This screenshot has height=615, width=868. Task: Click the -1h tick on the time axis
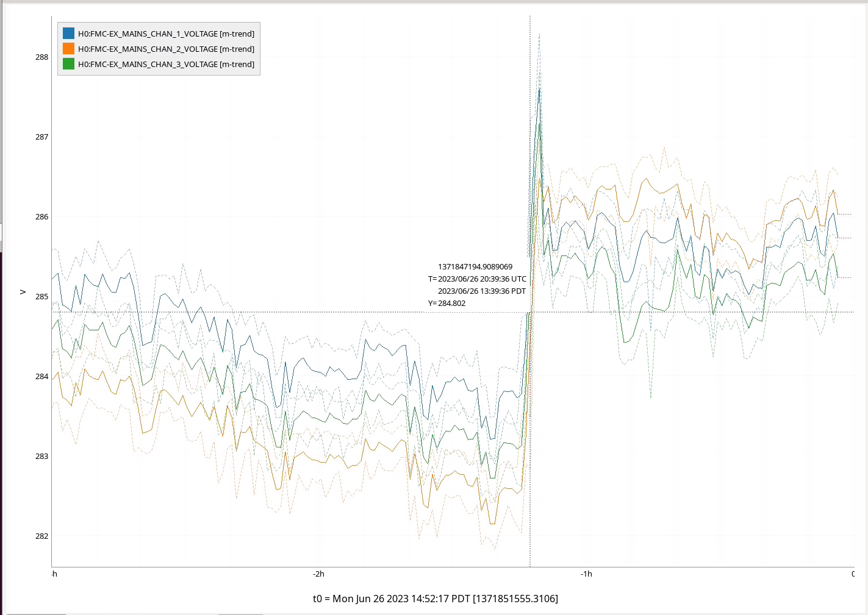(x=586, y=574)
